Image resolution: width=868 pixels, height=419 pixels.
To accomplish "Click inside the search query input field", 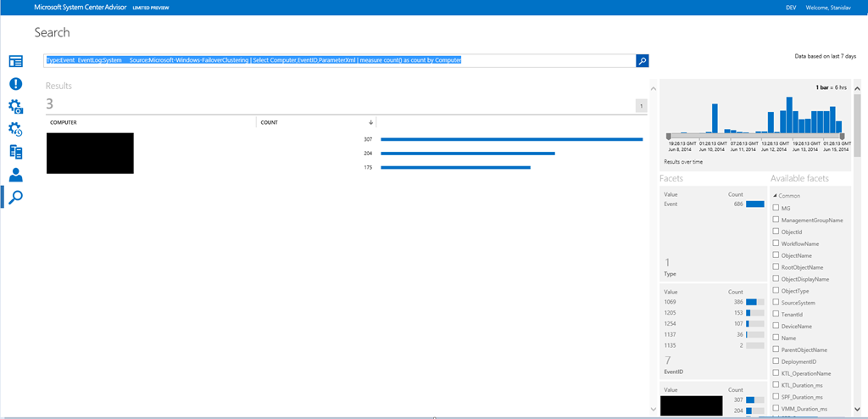I will (x=339, y=61).
